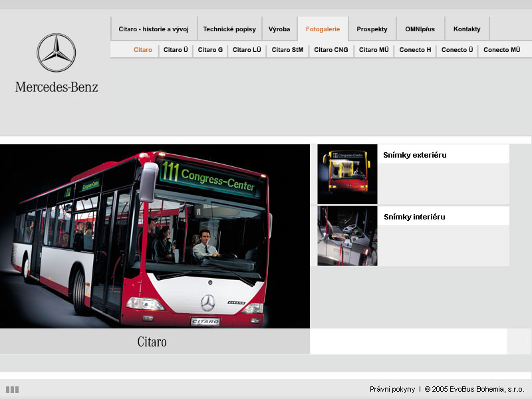This screenshot has width=532, height=399.
Task: Open the Kontakty tab
Action: click(467, 29)
